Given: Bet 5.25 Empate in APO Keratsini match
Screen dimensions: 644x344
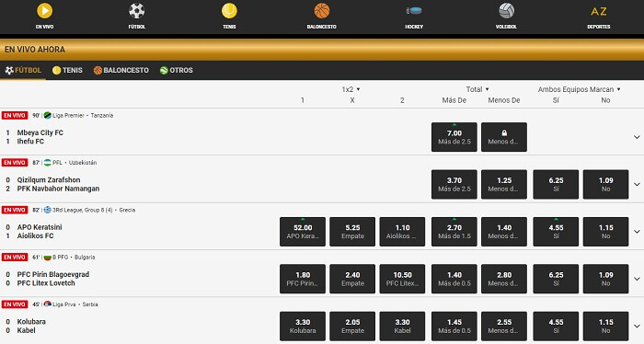Looking at the screenshot, I should tap(352, 232).
